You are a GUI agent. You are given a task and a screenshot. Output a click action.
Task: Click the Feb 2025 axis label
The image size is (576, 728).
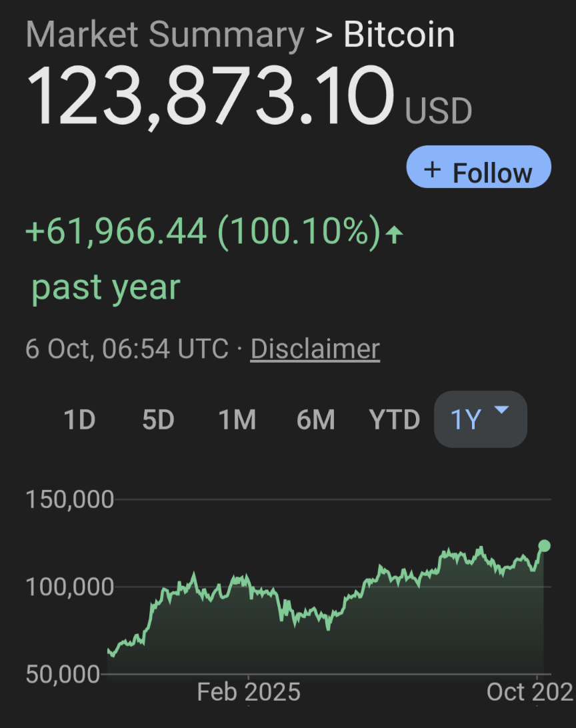tap(248, 692)
